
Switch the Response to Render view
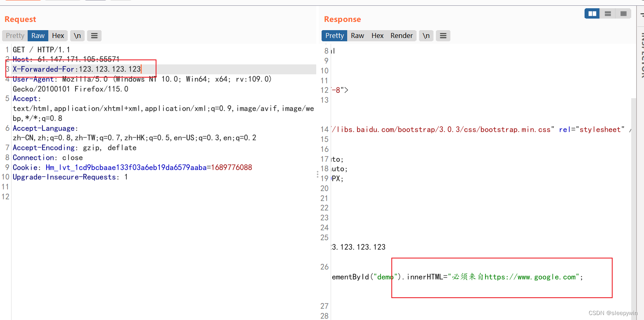pos(401,36)
